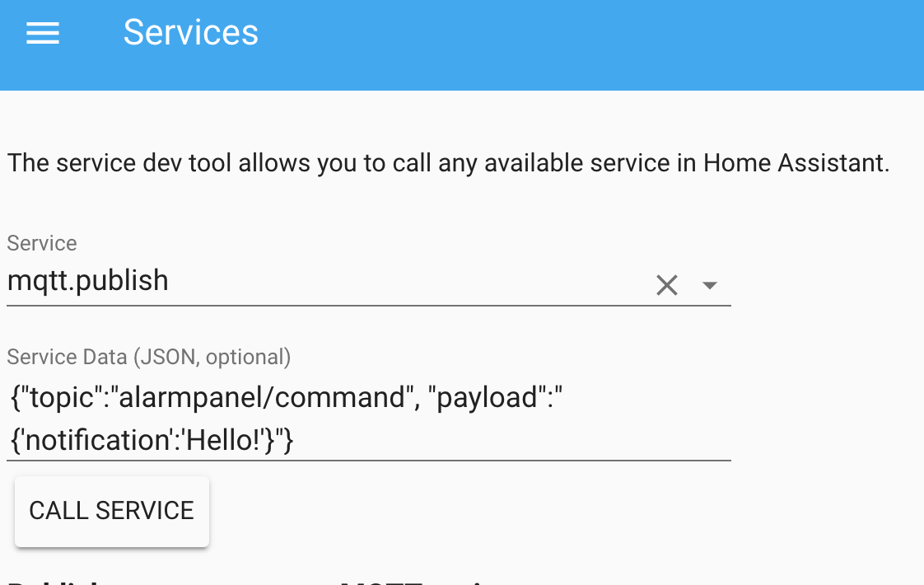Screen dimensions: 924x585
Task: Clear the Service field with the X icon
Action: 666,285
